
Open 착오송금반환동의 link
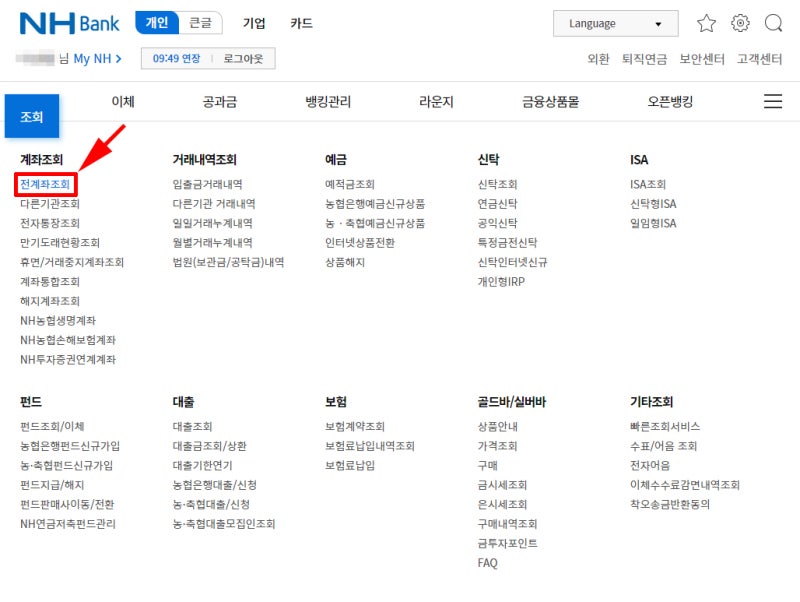(x=670, y=504)
